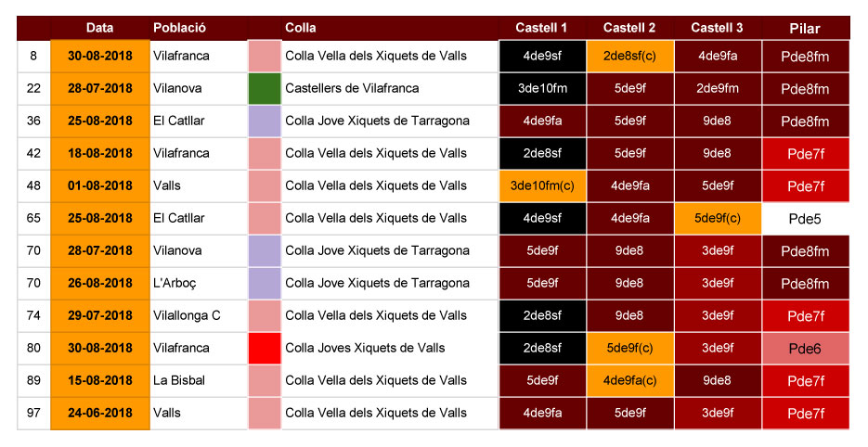
Task: Click the black 3de10fm cell
Action: tap(542, 88)
